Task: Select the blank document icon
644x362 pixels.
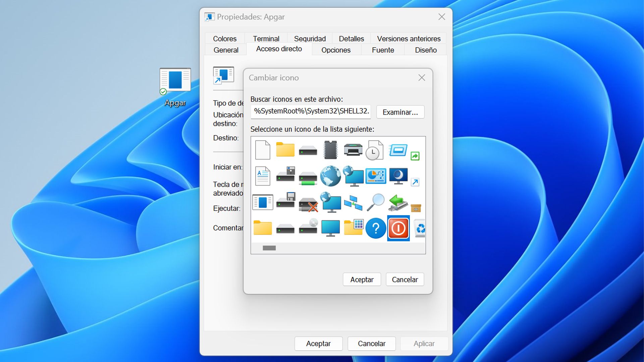Action: tap(263, 149)
